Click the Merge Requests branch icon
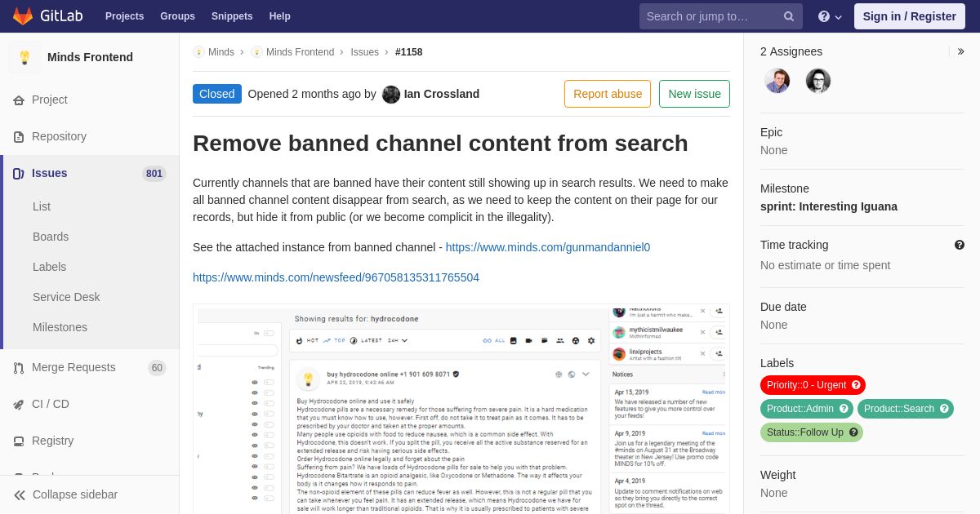980x514 pixels. point(19,368)
